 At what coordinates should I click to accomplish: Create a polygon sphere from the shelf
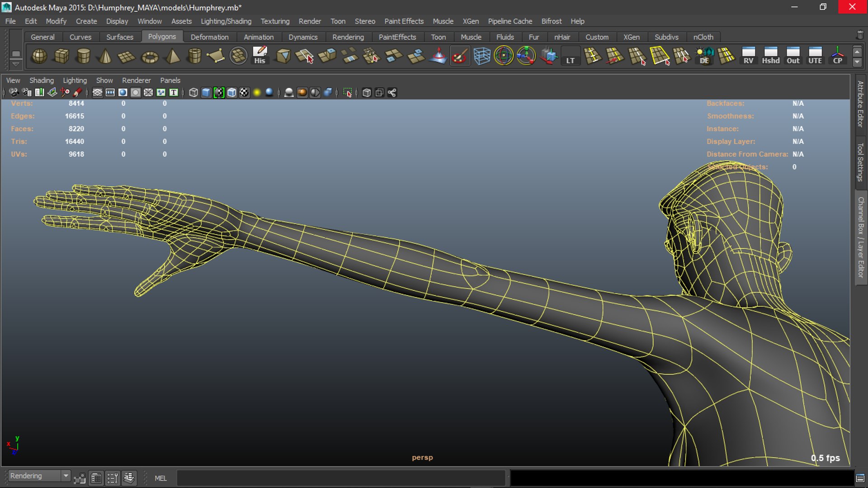point(39,56)
